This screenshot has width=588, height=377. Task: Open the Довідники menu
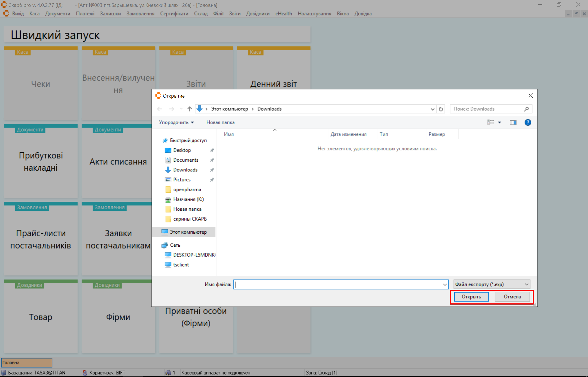click(258, 14)
